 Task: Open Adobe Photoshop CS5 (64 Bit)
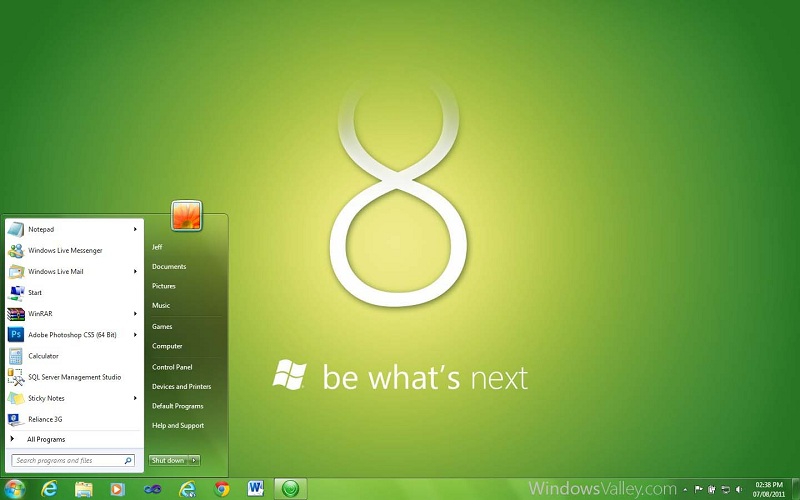74,335
